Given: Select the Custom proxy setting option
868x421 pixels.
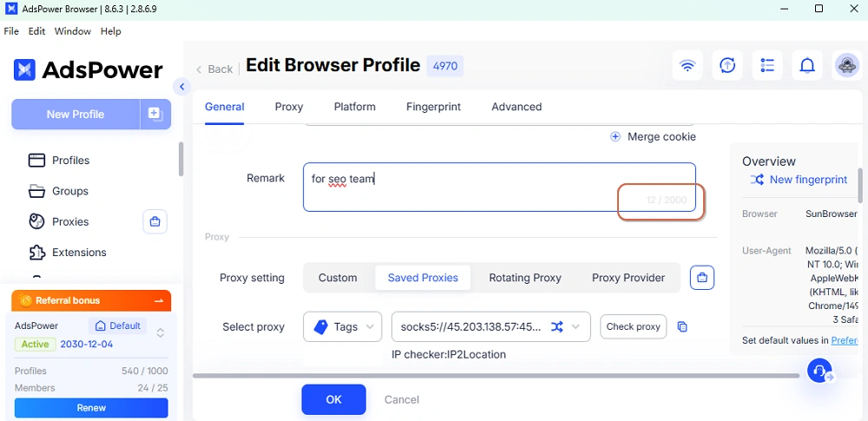Looking at the screenshot, I should tap(338, 278).
